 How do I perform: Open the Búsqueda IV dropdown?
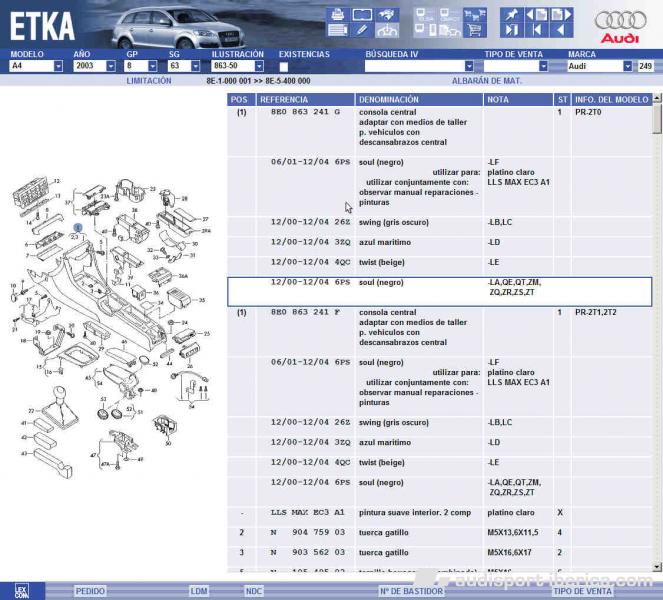469,66
